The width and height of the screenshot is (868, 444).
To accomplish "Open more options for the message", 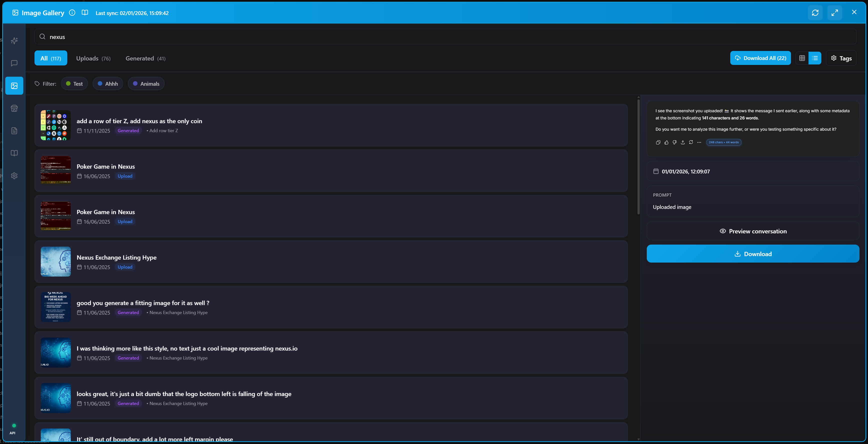I will 699,142.
